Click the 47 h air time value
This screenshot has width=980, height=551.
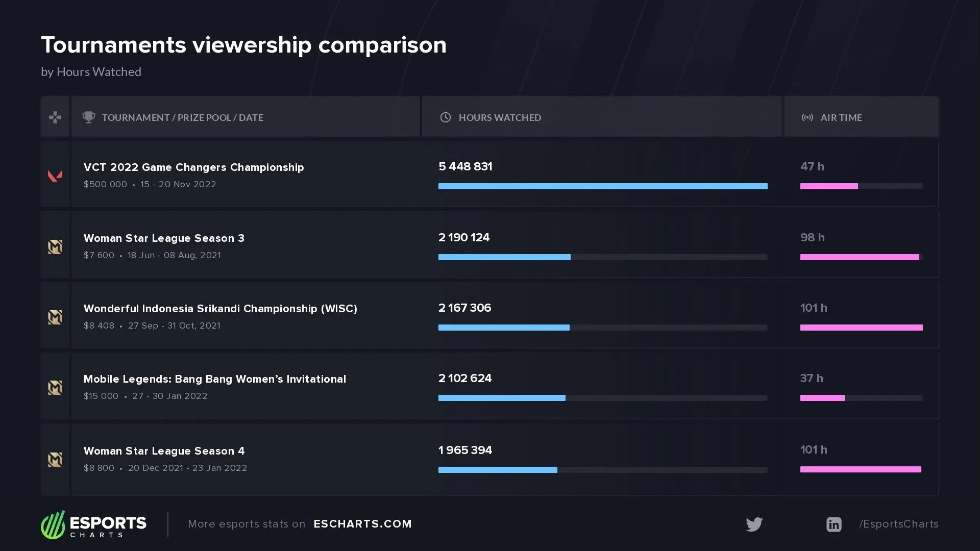(x=812, y=167)
